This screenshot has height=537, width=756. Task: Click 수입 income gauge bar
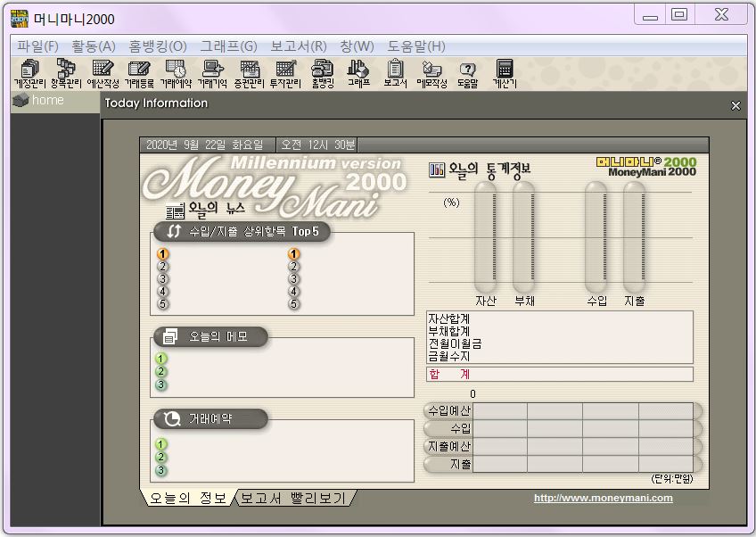pyautogui.click(x=596, y=237)
